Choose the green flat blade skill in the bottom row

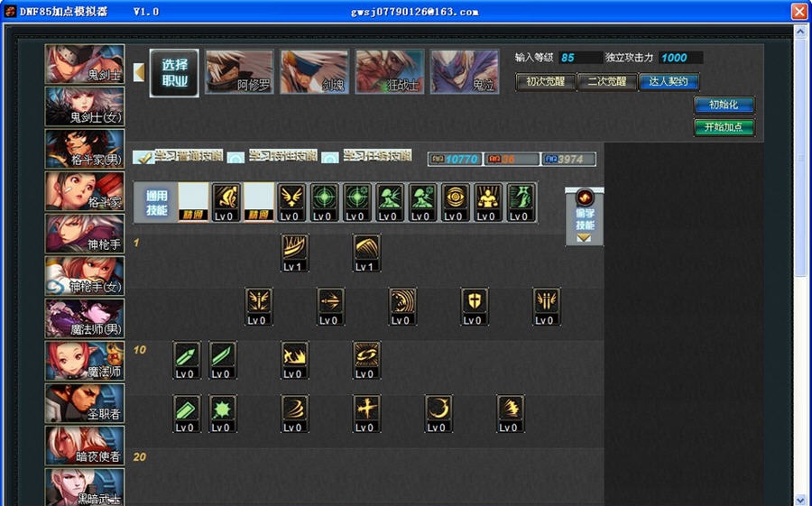click(187, 413)
